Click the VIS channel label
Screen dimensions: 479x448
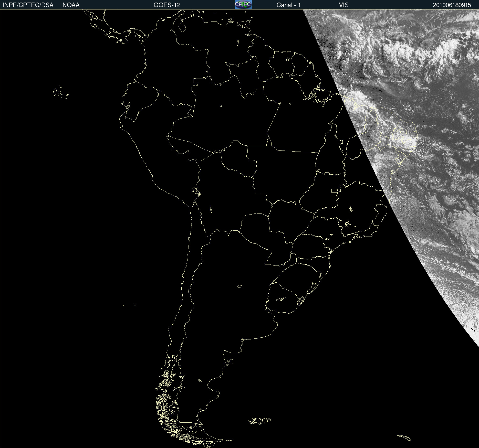pos(344,5)
